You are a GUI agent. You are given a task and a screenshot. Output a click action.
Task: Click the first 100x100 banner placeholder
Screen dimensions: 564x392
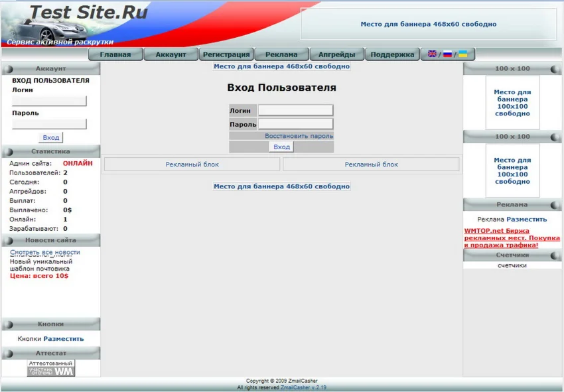click(512, 103)
